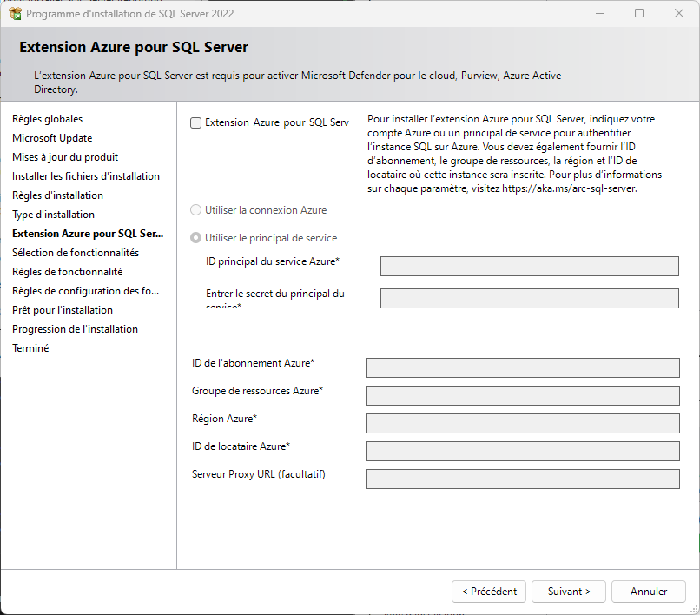Select 'Sélection de fonctionnalités' step

76,253
